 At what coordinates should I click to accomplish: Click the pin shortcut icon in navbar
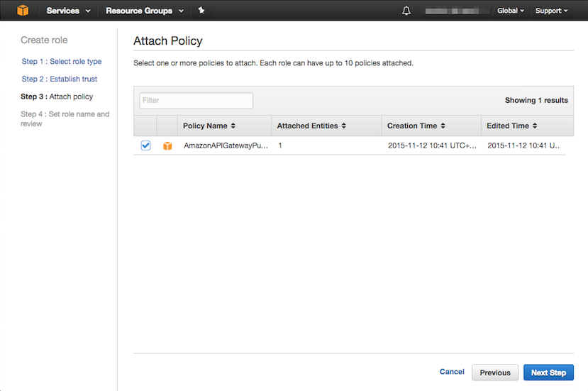click(x=201, y=11)
